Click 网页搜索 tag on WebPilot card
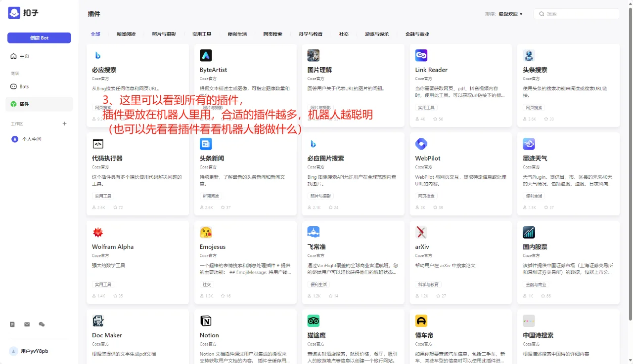This screenshot has height=364, width=633. click(x=426, y=196)
